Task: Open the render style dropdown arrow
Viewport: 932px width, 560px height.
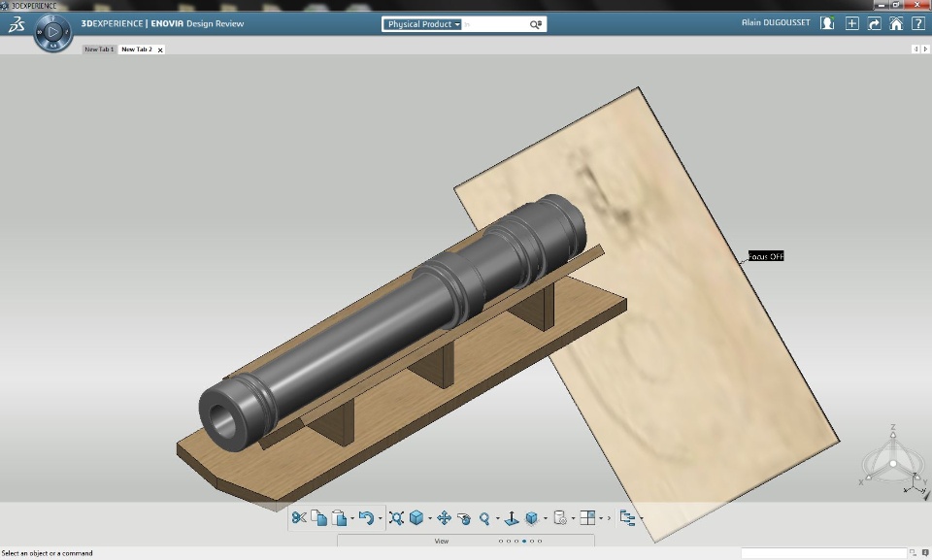Action: (545, 518)
